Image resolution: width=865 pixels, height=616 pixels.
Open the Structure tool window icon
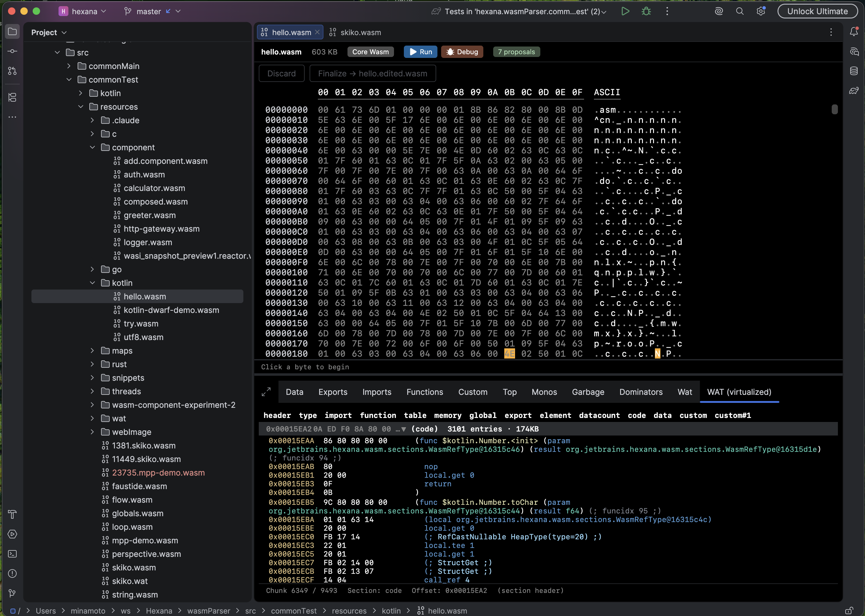pos(12,98)
